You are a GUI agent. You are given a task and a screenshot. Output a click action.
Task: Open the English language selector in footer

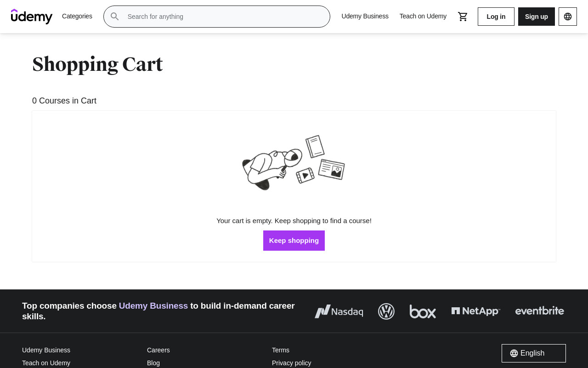coord(534,353)
